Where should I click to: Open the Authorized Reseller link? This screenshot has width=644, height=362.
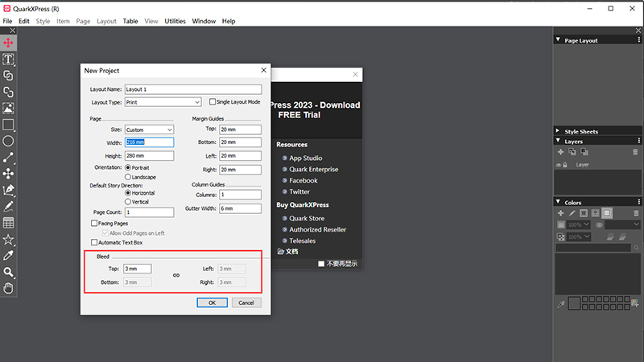point(317,229)
